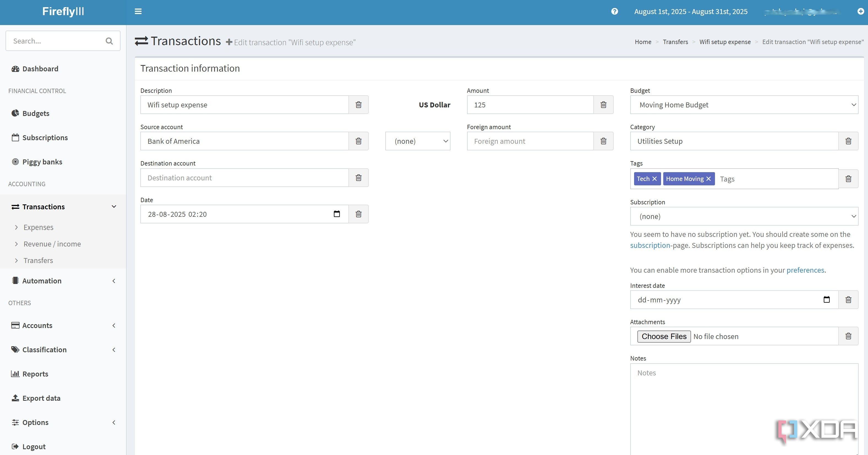Click Transfers in the breadcrumb

pyautogui.click(x=675, y=42)
